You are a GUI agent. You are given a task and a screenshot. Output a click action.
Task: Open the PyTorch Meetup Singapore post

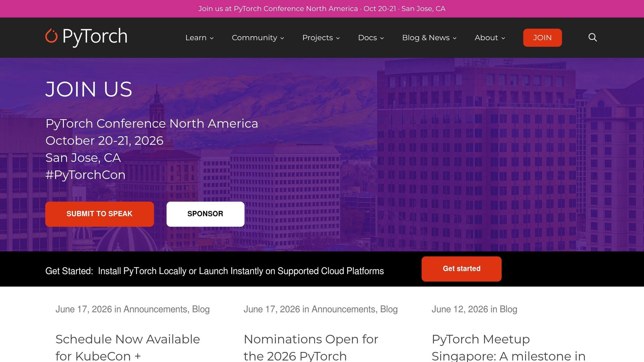[x=508, y=348]
